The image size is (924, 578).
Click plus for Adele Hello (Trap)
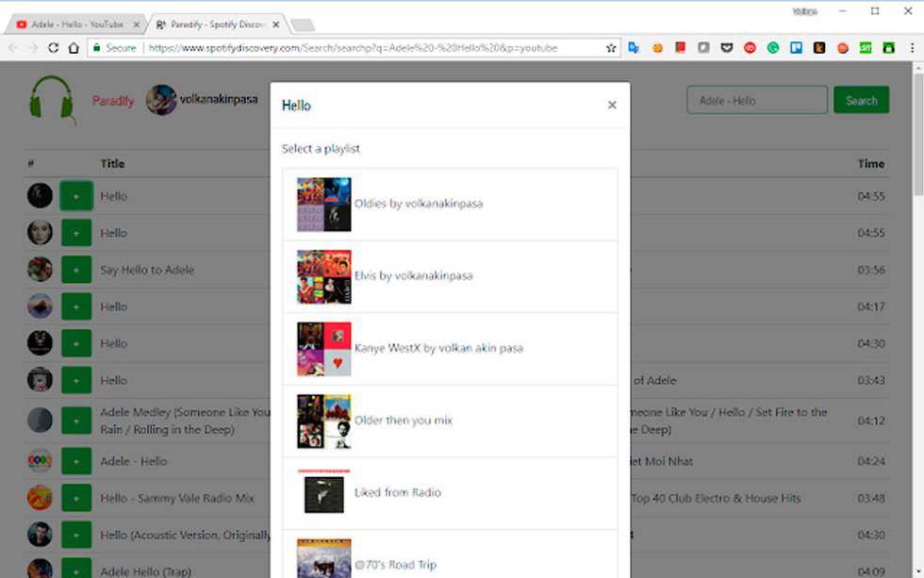tap(76, 570)
